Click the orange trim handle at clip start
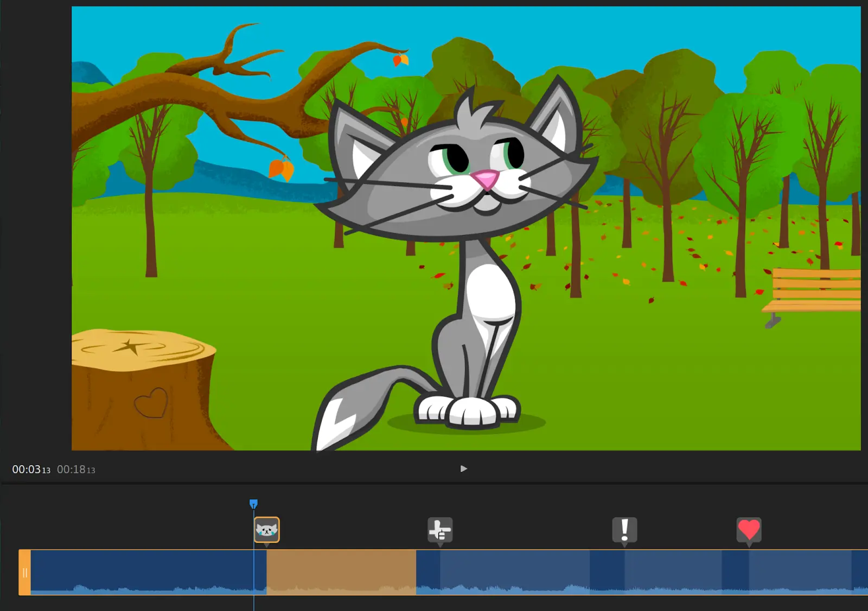Image resolution: width=868 pixels, height=611 pixels. [x=24, y=572]
